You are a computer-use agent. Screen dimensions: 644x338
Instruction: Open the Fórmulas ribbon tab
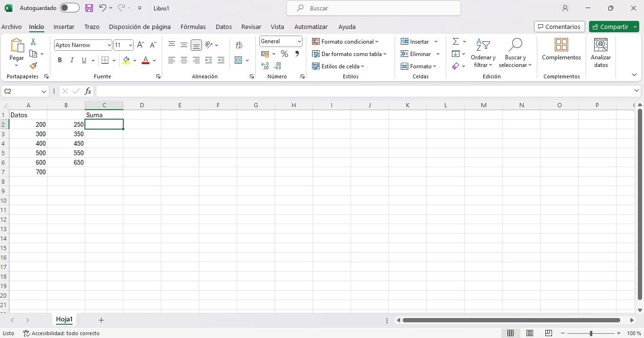193,27
